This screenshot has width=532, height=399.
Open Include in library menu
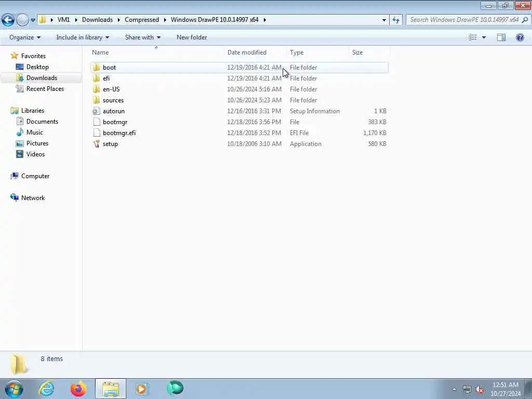tap(83, 37)
